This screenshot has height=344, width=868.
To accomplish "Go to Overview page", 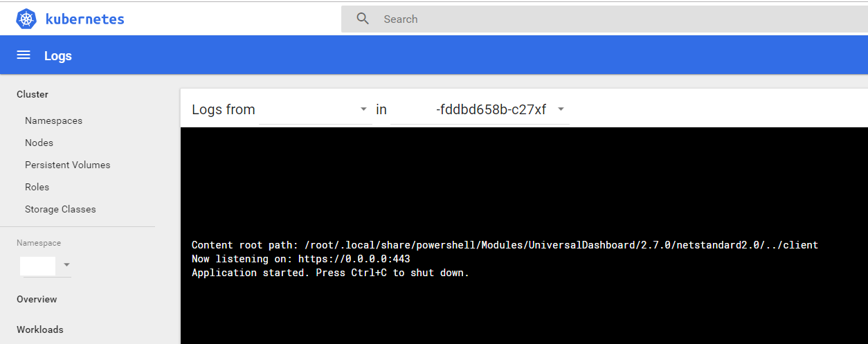I will click(37, 299).
